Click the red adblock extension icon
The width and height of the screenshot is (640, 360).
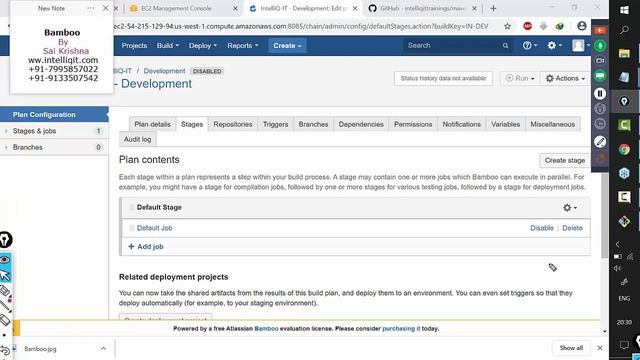click(x=527, y=26)
